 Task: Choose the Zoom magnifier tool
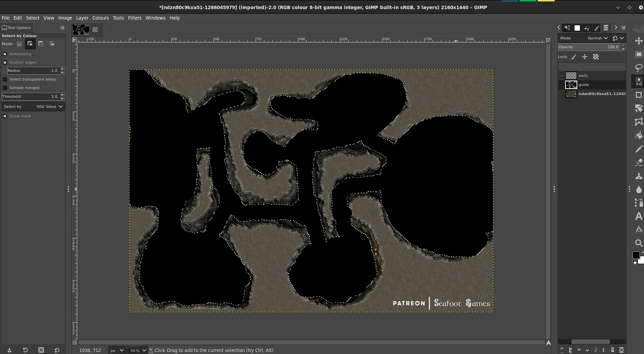point(639,243)
